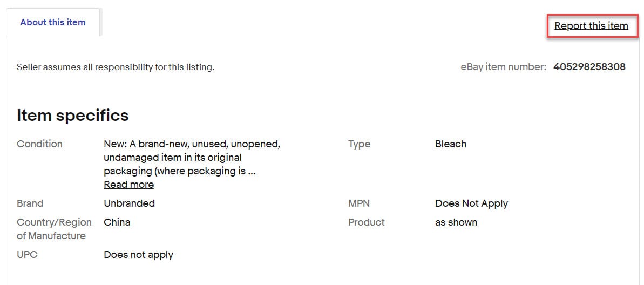Click the Type label
The width and height of the screenshot is (644, 285).
(x=359, y=144)
